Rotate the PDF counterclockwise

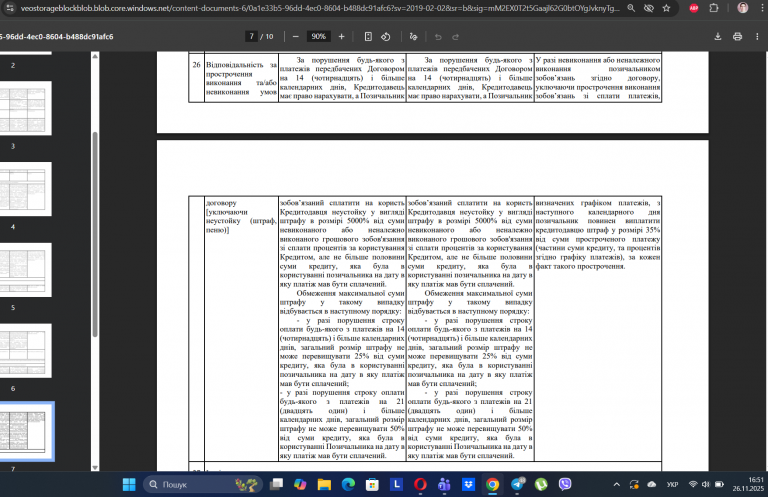coord(385,37)
